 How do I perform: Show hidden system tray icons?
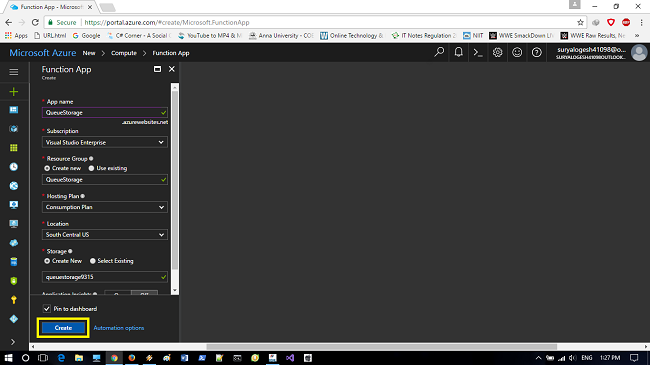pos(538,358)
